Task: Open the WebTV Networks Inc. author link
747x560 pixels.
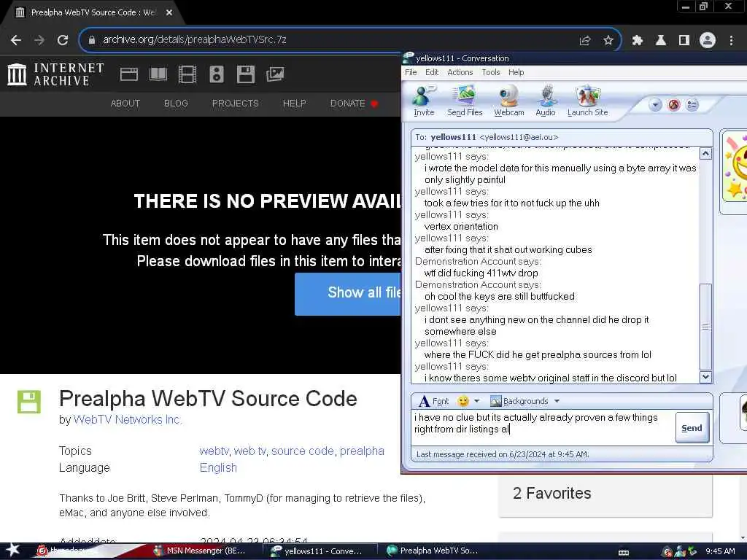Action: pos(127,419)
